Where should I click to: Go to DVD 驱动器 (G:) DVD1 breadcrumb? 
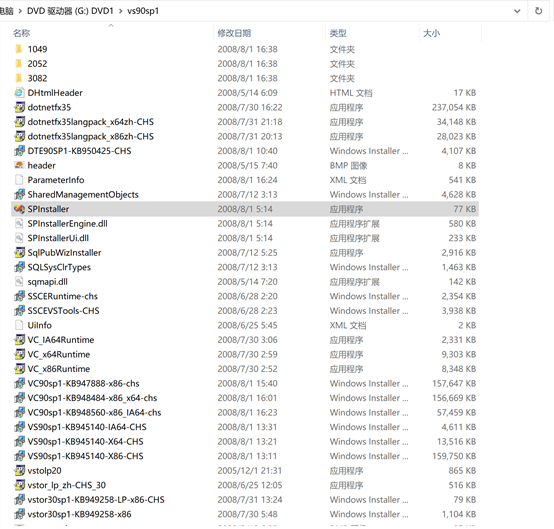(x=70, y=11)
